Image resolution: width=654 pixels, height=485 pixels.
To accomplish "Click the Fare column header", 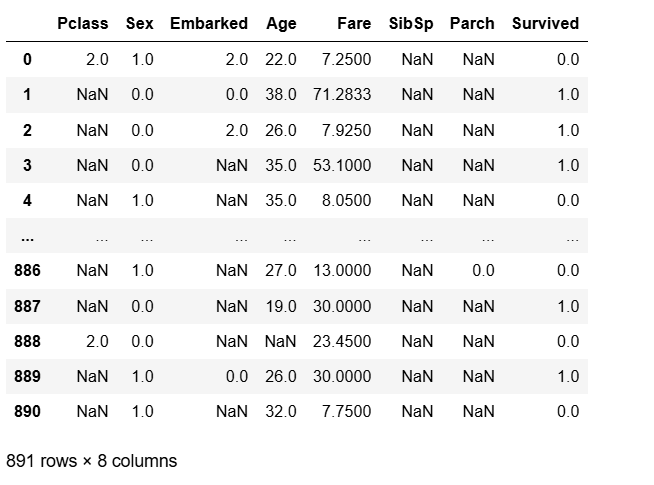I will click(x=354, y=23).
